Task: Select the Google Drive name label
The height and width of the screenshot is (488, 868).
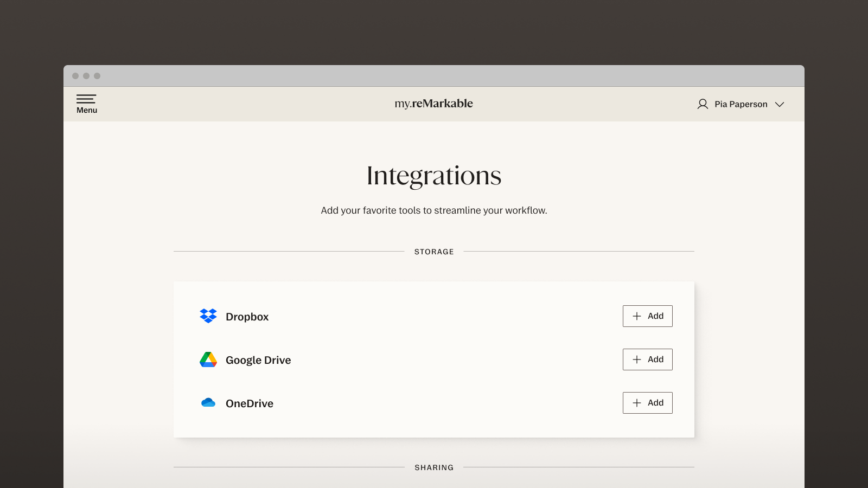Action: pyautogui.click(x=258, y=360)
